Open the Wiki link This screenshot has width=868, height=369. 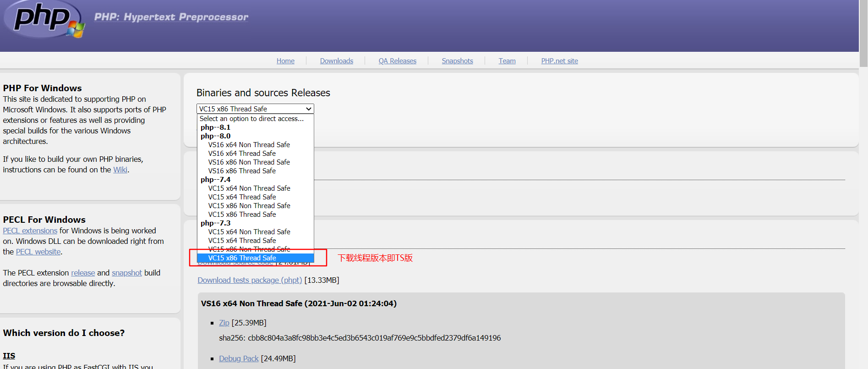120,170
